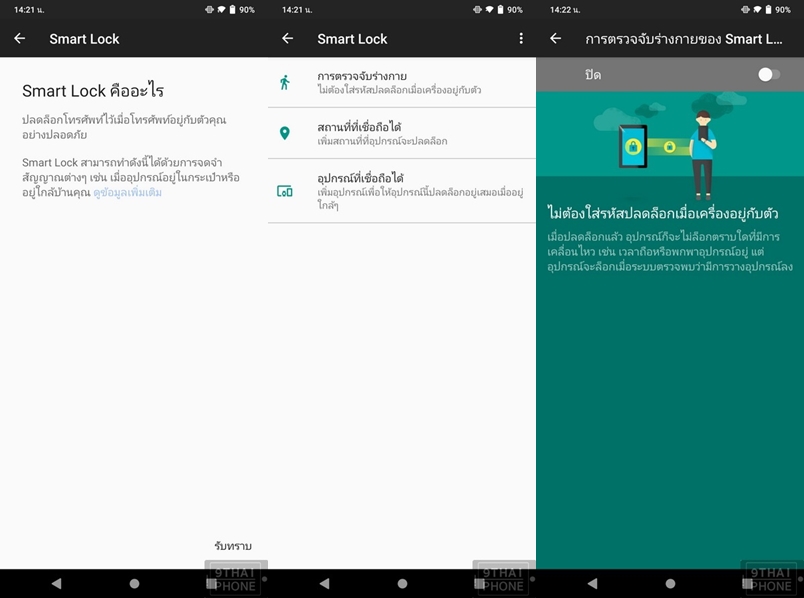Tap the Android back button below the intro screen
Screen dimensions: 804x598
pyautogui.click(x=56, y=583)
